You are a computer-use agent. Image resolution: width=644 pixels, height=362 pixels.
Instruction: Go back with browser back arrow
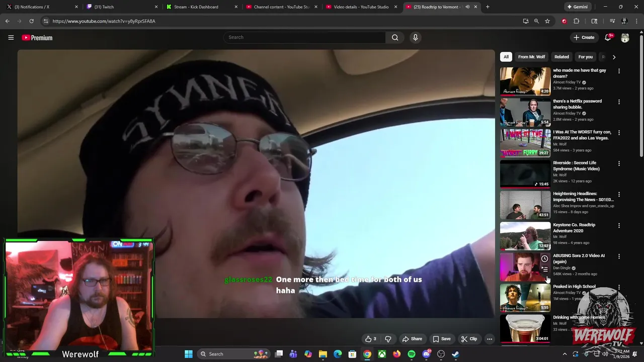[x=7, y=21]
